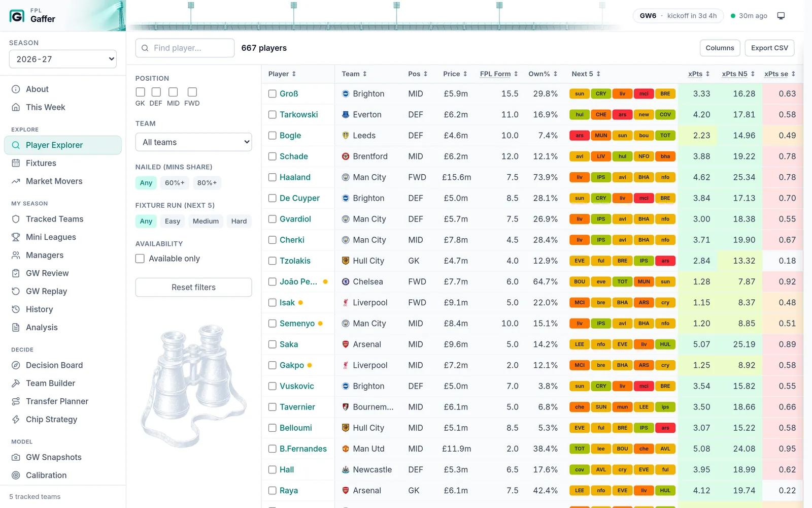This screenshot has height=508, width=812.
Task: Click the Columns button
Action: (720, 48)
